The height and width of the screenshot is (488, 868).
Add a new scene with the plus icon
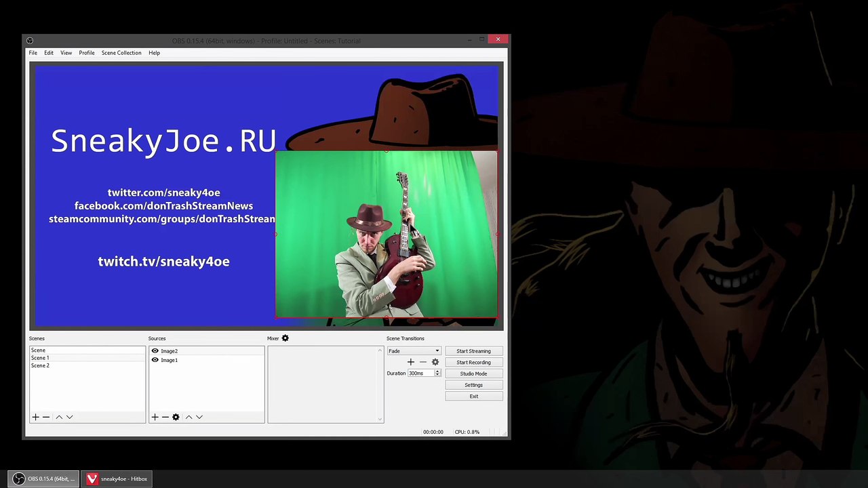point(35,417)
